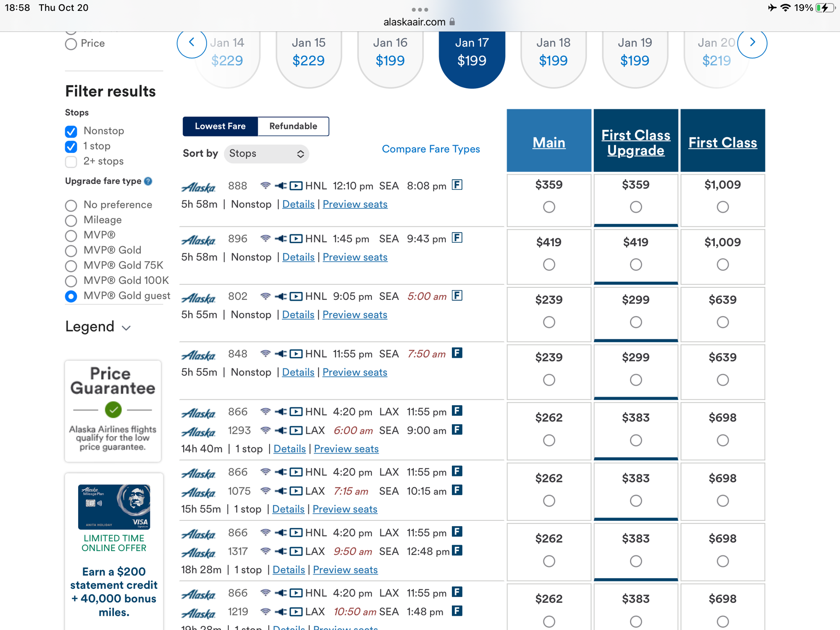
Task: Click entertainment icon on flight 802
Action: pos(296,297)
